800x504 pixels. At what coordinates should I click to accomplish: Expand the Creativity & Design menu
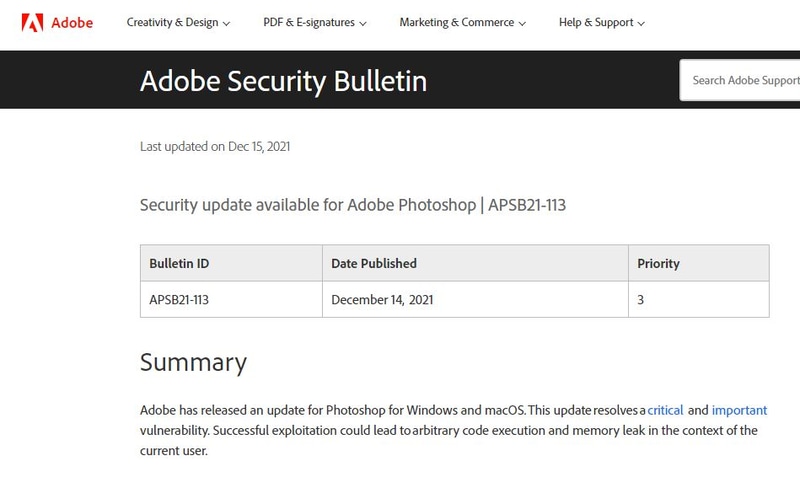click(x=178, y=23)
